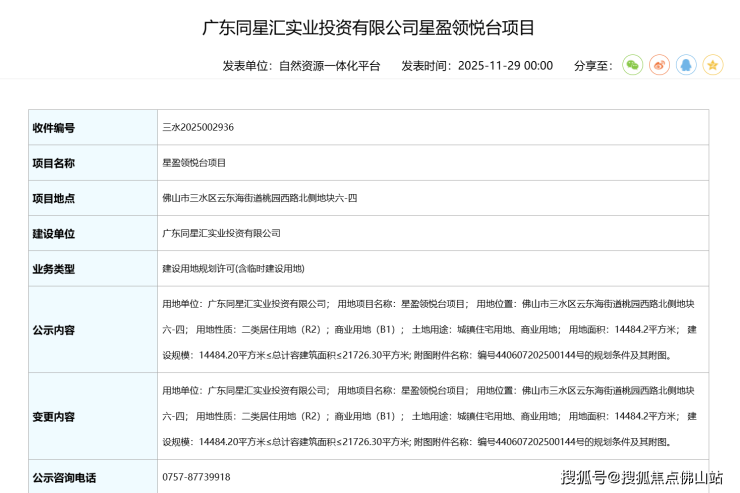The width and height of the screenshot is (740, 493).
Task: Click project name value 星盈领悦台项目 in table
Action: click(194, 163)
